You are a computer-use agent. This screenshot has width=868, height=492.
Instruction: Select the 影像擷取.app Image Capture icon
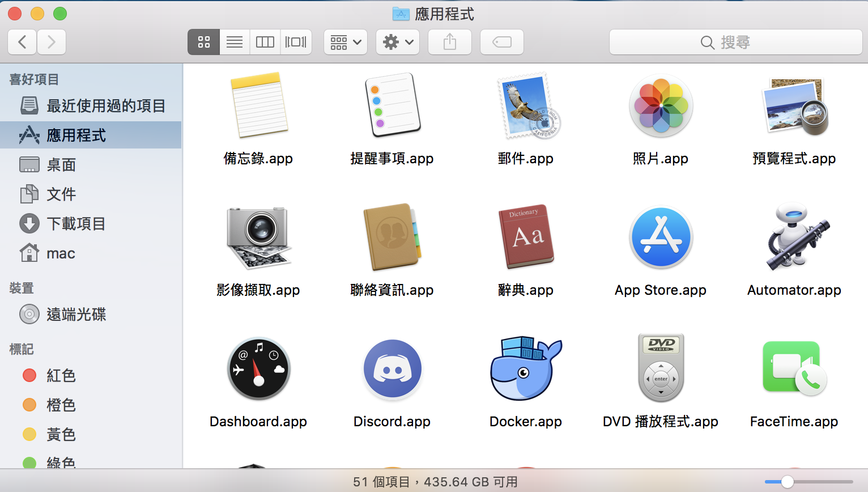click(259, 237)
